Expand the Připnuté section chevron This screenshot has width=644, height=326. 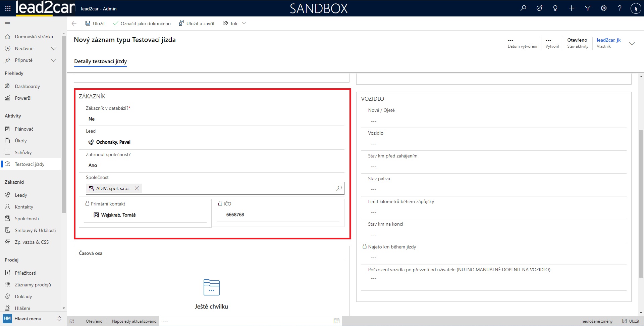pyautogui.click(x=53, y=60)
